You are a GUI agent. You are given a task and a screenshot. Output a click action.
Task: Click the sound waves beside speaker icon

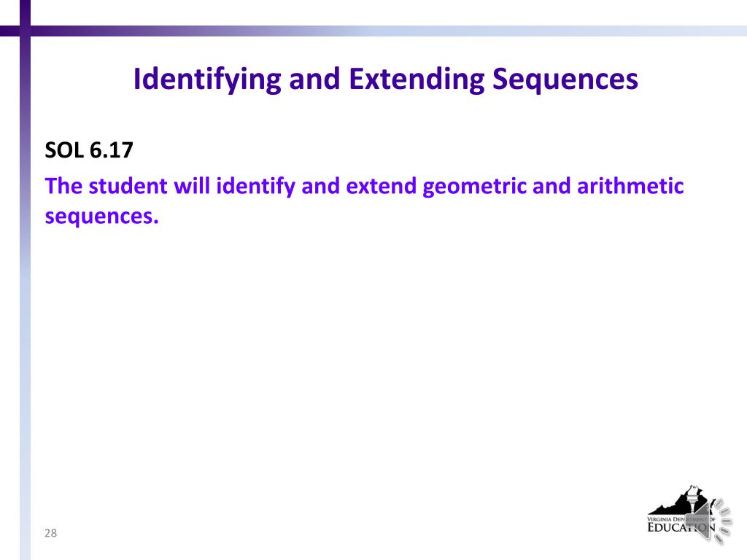[723, 521]
